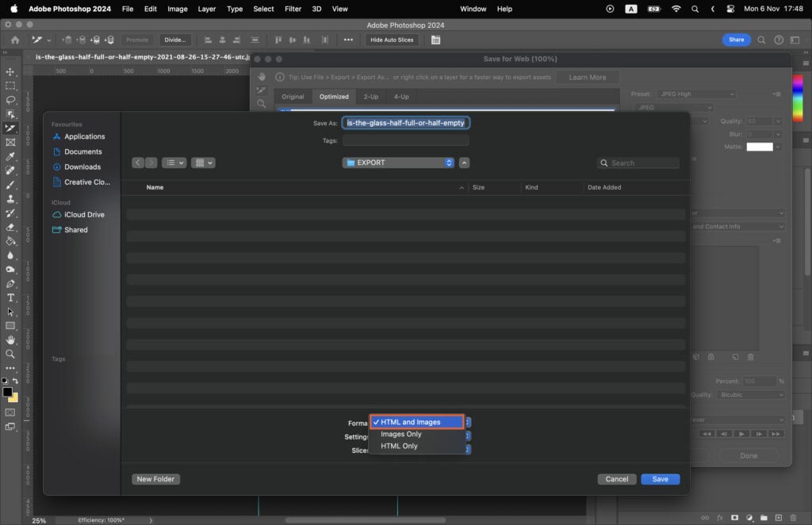
Task: Open the JPEG High preset dropdown
Action: pos(695,94)
